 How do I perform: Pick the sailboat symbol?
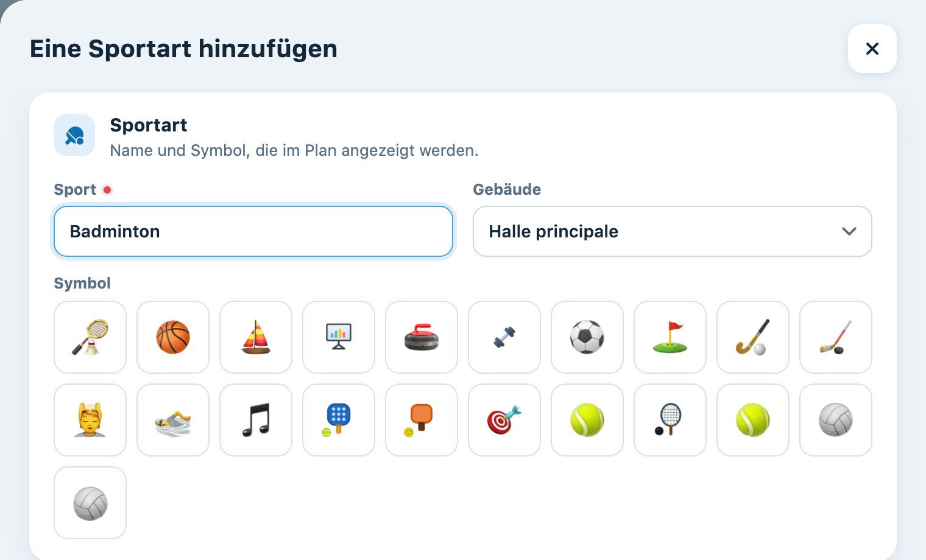(x=256, y=337)
